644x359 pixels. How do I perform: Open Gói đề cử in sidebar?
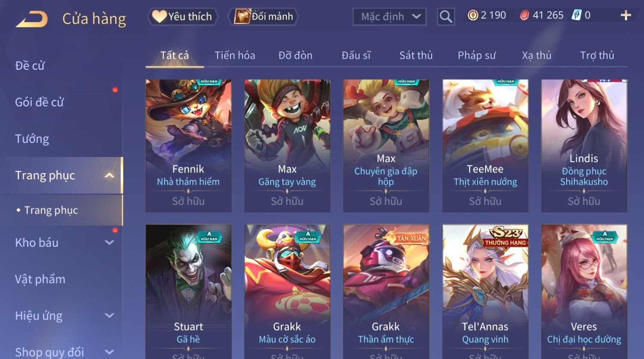(39, 102)
